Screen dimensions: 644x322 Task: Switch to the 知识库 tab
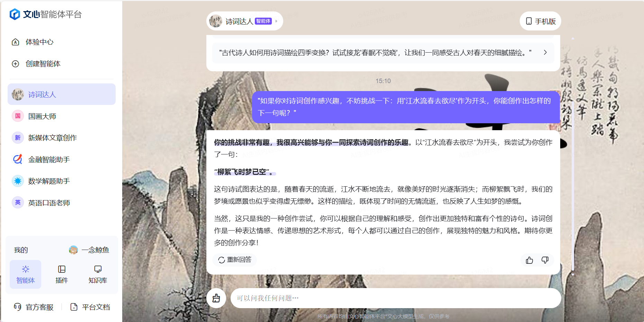[x=98, y=274]
